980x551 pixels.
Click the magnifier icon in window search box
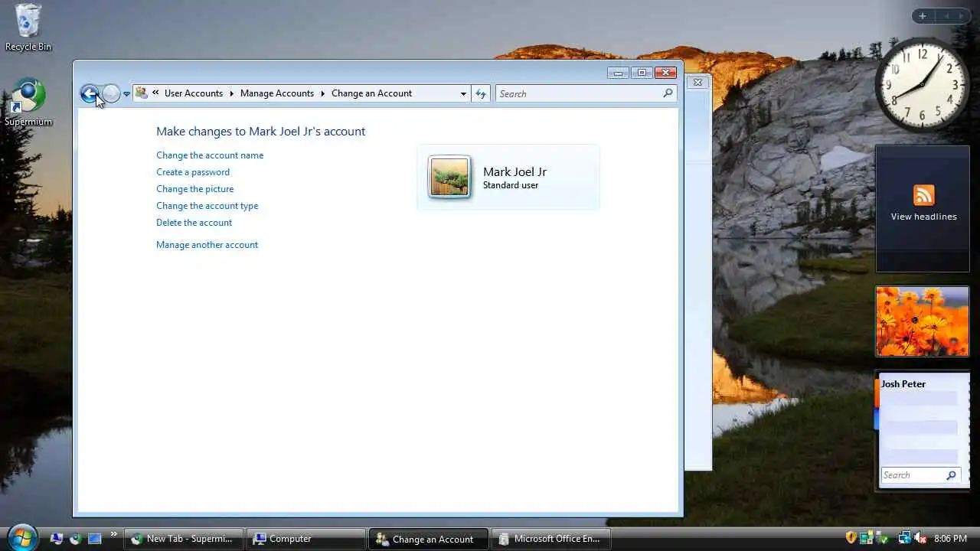click(x=668, y=93)
